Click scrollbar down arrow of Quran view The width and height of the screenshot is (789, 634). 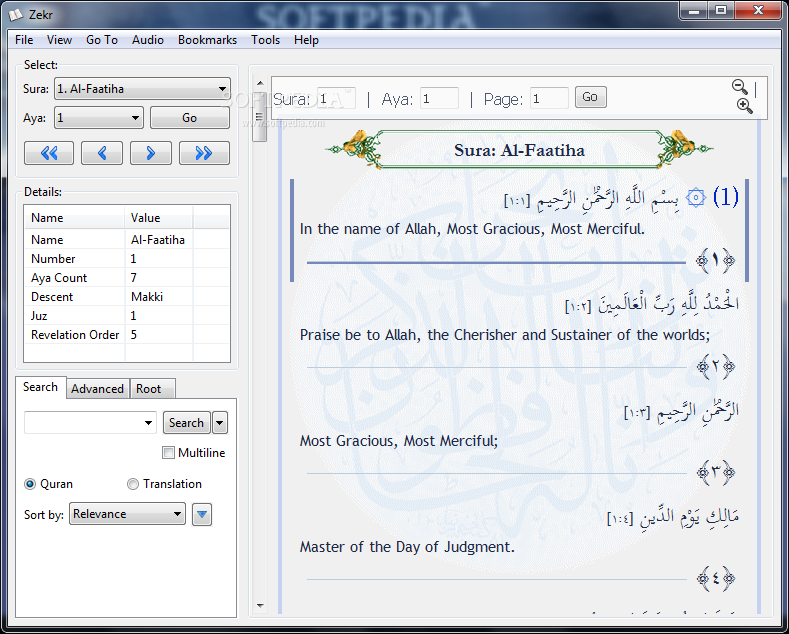[260, 605]
